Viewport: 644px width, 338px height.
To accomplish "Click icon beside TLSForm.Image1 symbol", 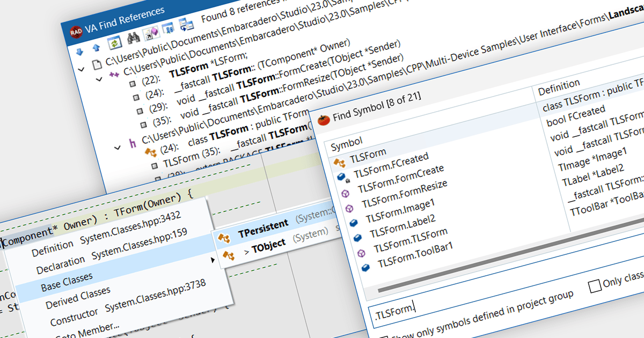I will coord(354,222).
